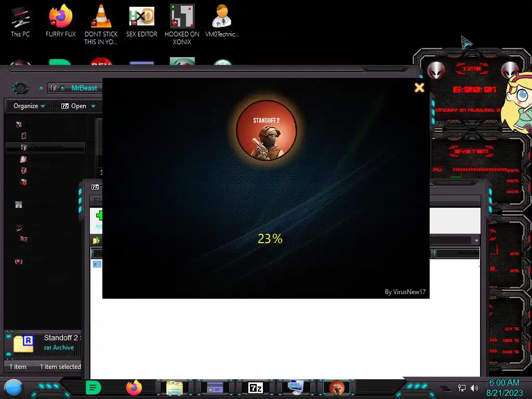This screenshot has height=399, width=532.
Task: Click the left alien head on widget
Action: click(x=436, y=70)
